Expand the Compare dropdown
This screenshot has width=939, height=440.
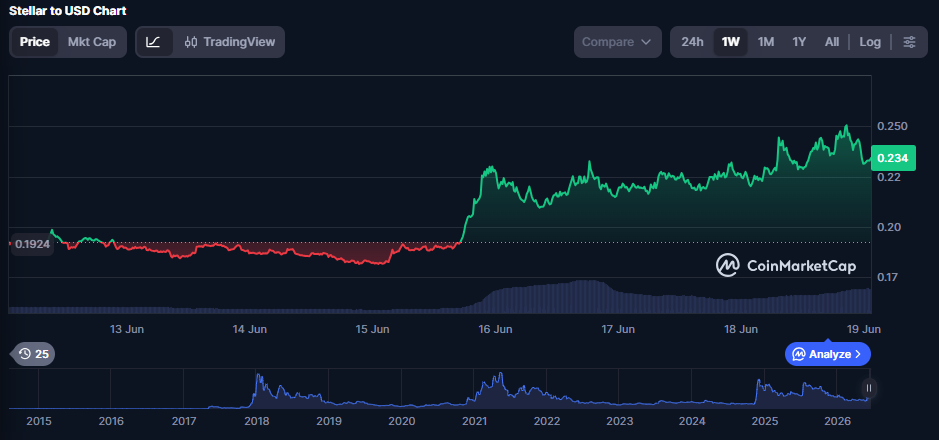[x=617, y=42]
